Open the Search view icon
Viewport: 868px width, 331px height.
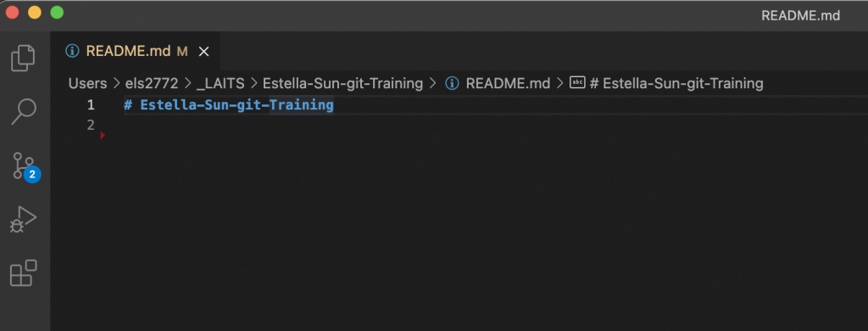click(x=23, y=111)
